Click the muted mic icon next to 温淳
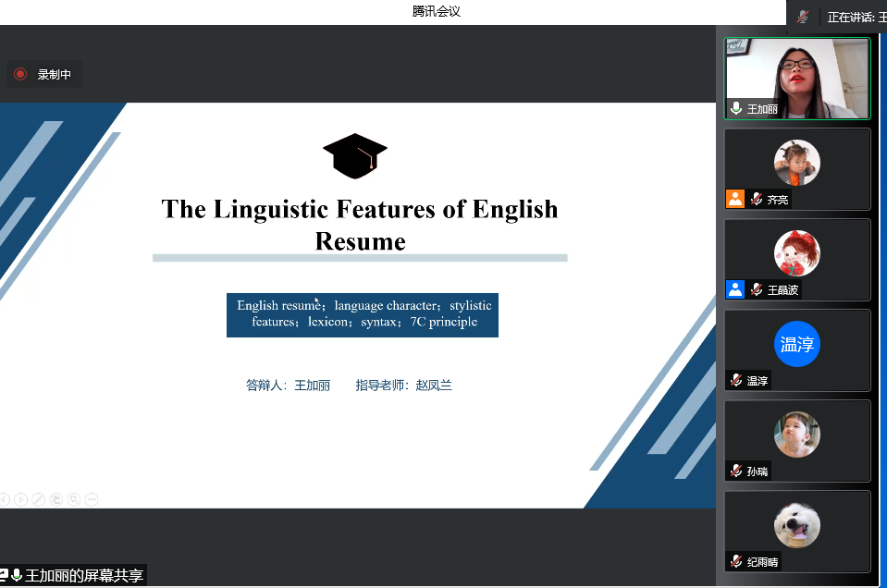Viewport: 887px width, 588px height. tap(735, 381)
